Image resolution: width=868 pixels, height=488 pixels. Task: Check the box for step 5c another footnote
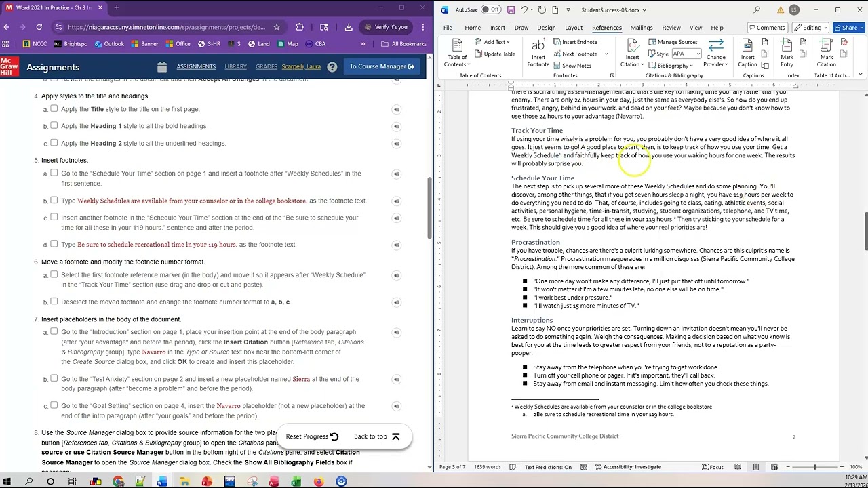(54, 217)
